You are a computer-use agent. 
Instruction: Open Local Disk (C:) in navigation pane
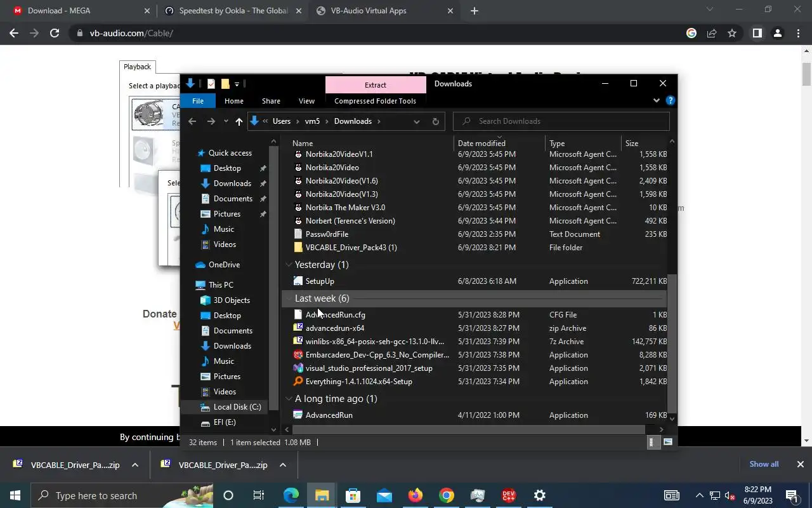pos(237,407)
